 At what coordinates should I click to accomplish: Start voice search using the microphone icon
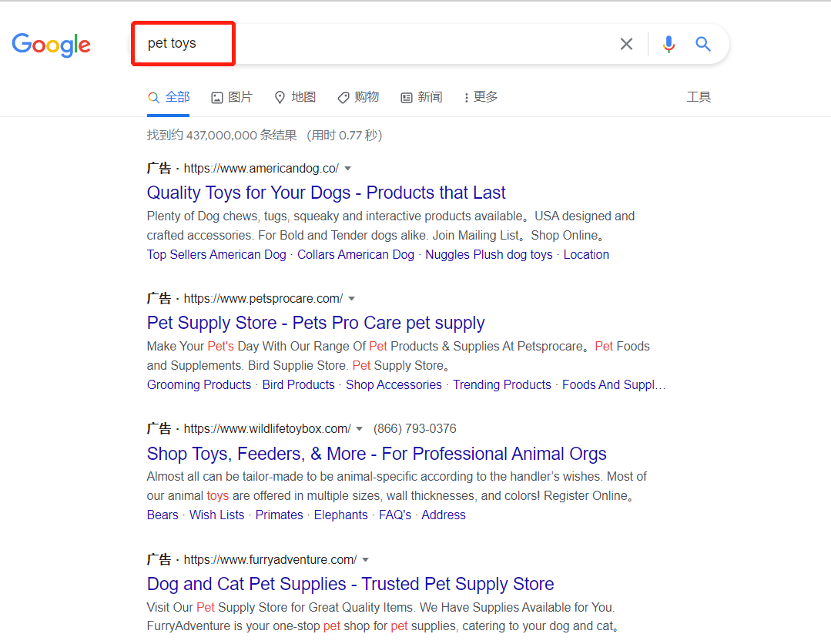(668, 44)
